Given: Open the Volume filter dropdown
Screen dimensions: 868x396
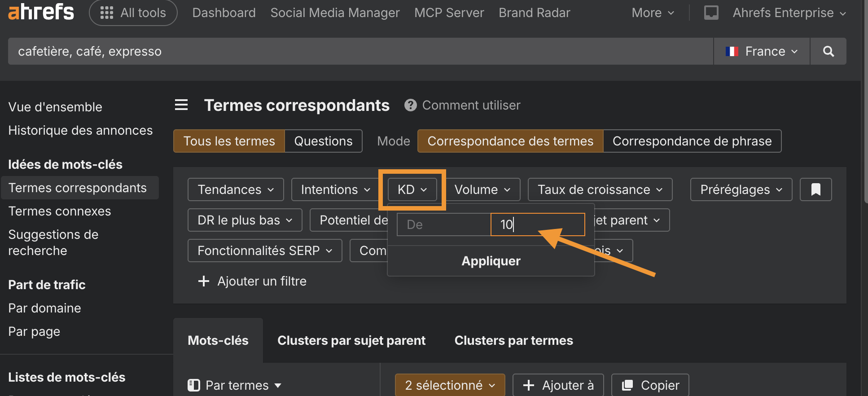Looking at the screenshot, I should tap(482, 189).
